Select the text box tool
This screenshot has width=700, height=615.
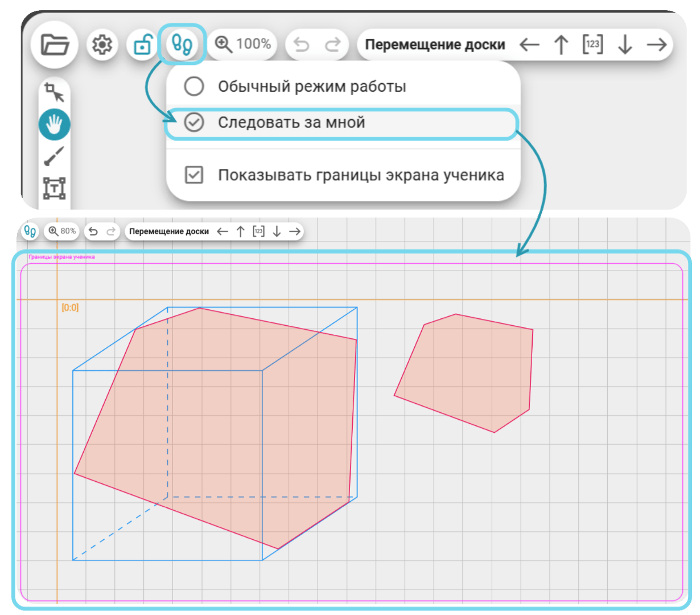point(55,188)
